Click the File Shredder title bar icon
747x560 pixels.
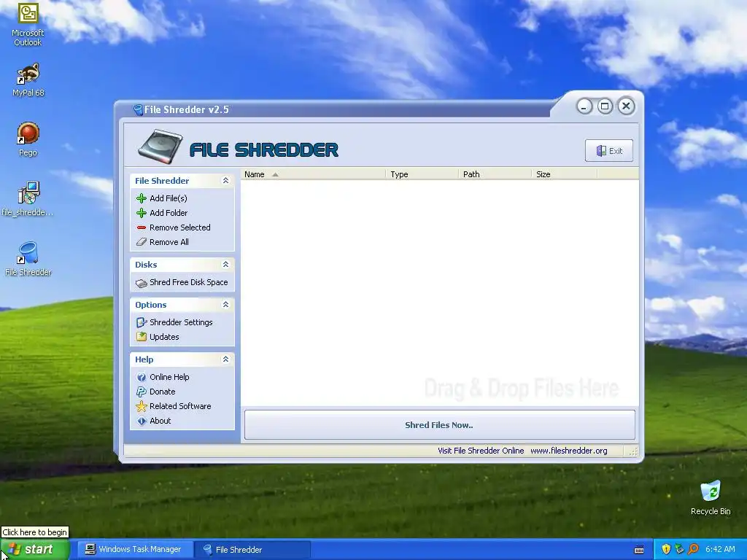[x=138, y=110]
